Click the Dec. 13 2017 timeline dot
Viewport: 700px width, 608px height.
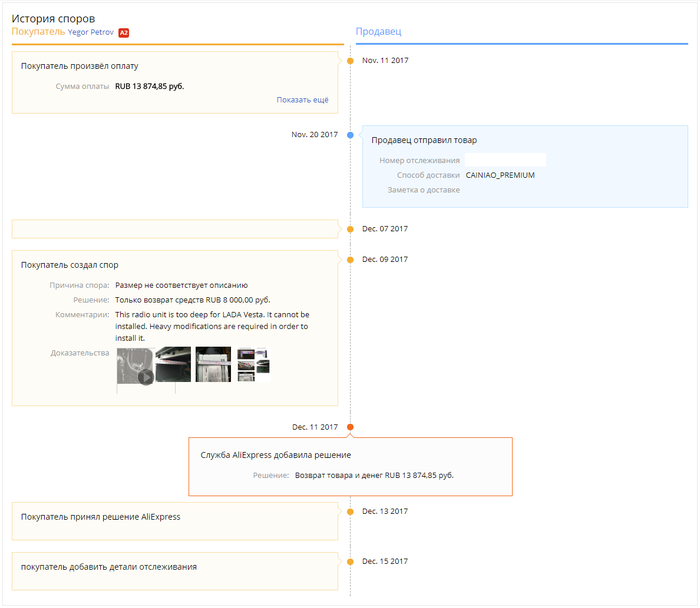point(350,512)
